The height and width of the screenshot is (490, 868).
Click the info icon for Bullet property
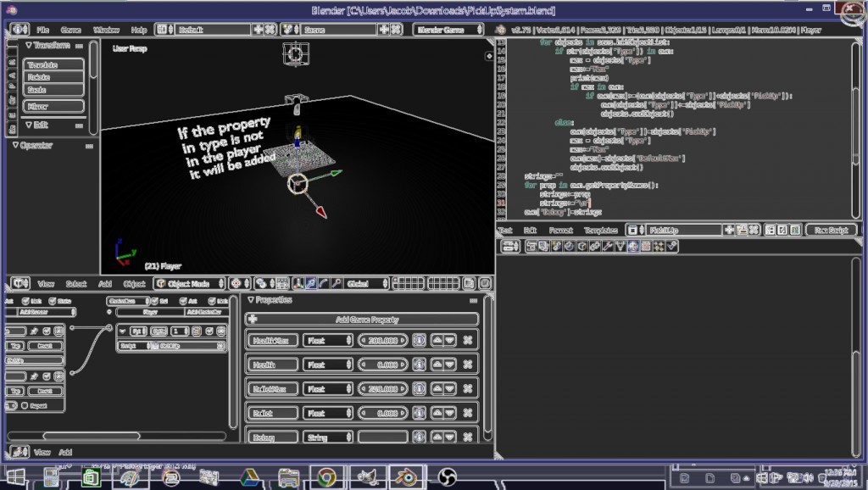[x=419, y=413]
